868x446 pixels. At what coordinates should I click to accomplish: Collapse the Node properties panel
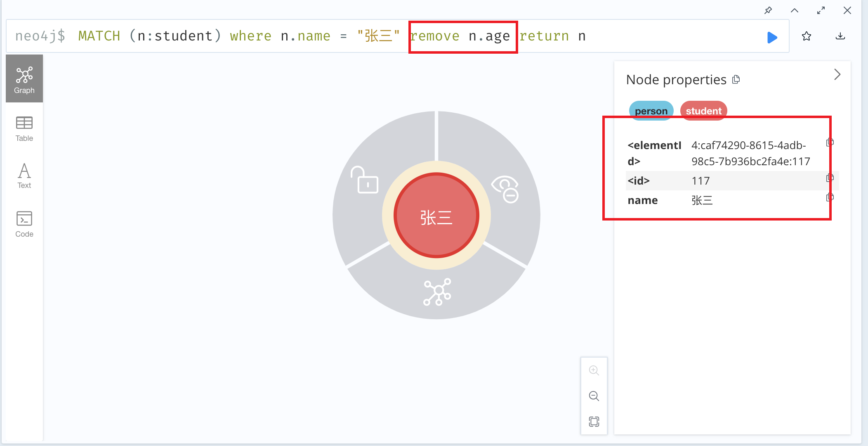pyautogui.click(x=837, y=75)
